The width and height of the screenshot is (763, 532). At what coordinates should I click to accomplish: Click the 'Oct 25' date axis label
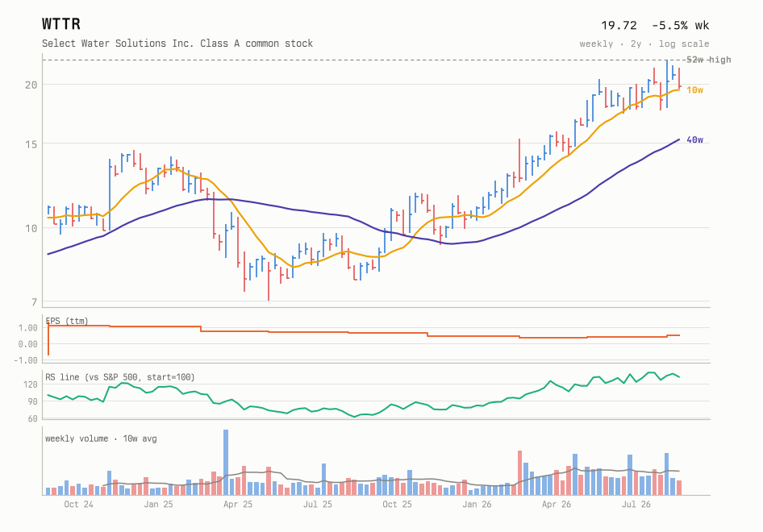pyautogui.click(x=397, y=505)
